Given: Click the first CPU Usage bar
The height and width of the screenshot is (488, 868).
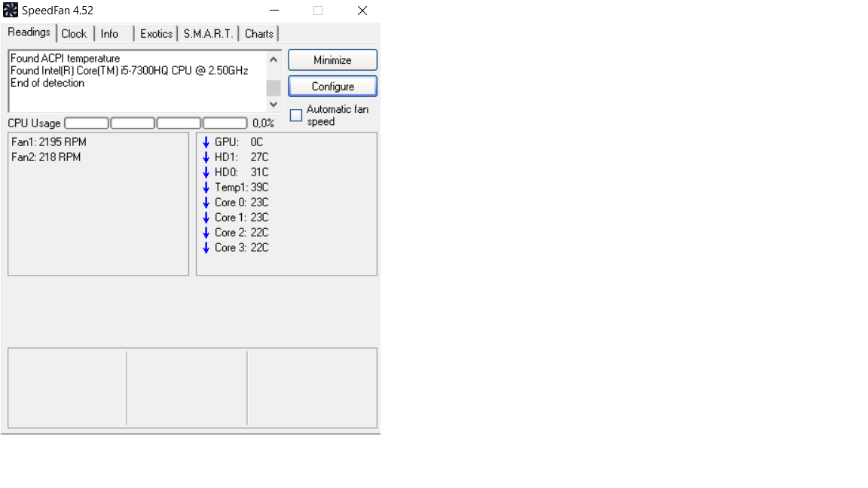Looking at the screenshot, I should tap(87, 123).
